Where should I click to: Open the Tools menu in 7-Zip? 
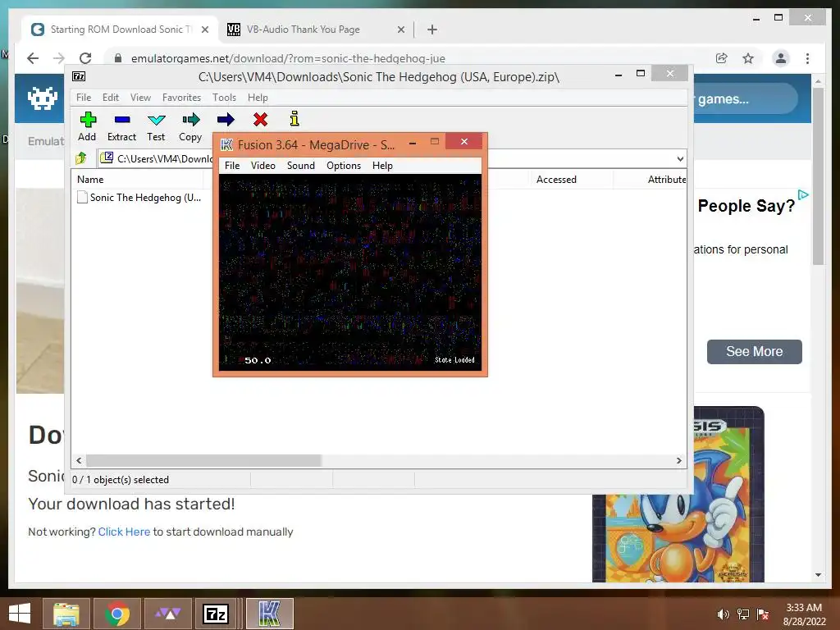coord(224,98)
